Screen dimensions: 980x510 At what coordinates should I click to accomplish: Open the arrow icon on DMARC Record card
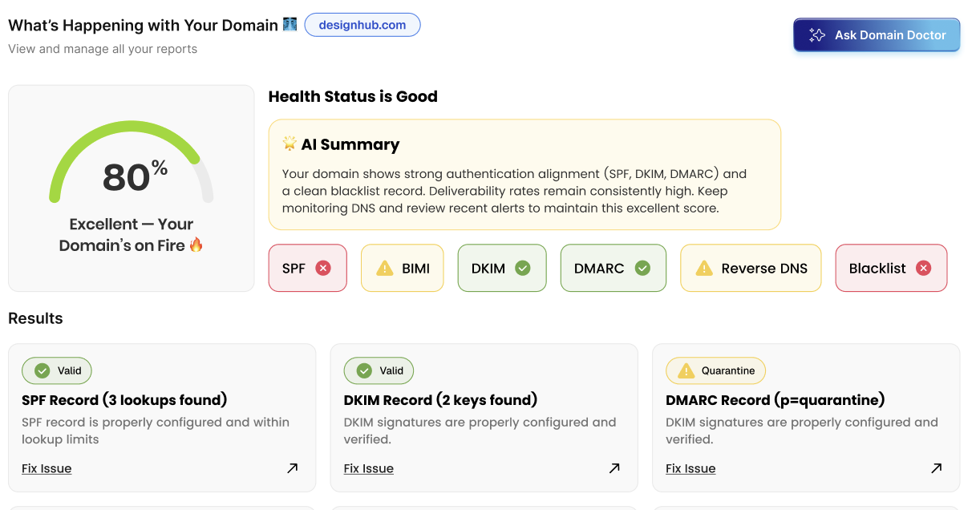point(936,468)
